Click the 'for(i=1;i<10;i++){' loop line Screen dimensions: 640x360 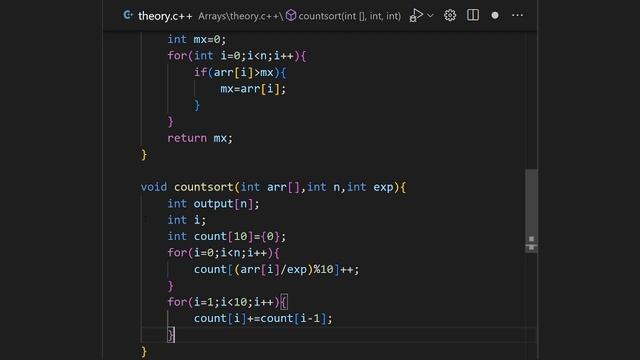(x=227, y=302)
